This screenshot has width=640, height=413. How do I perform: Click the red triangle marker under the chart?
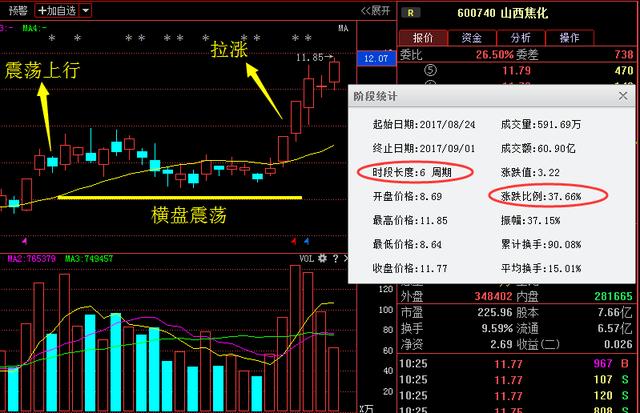(x=292, y=241)
